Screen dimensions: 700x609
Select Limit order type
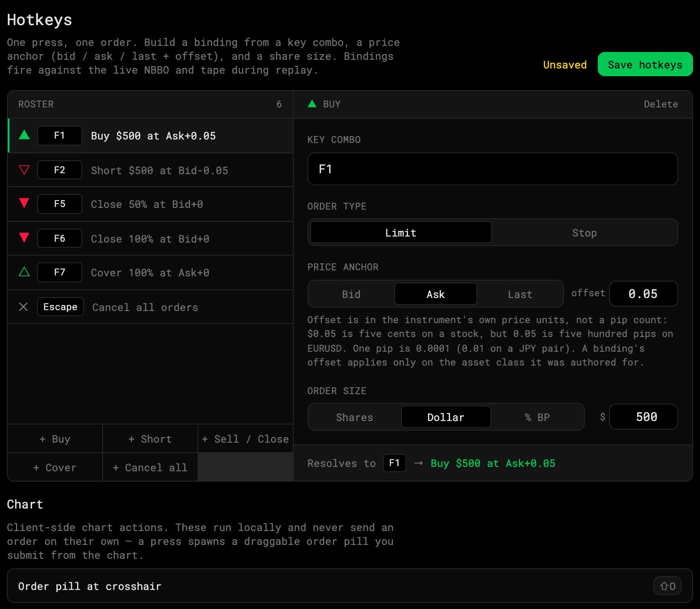(x=401, y=233)
